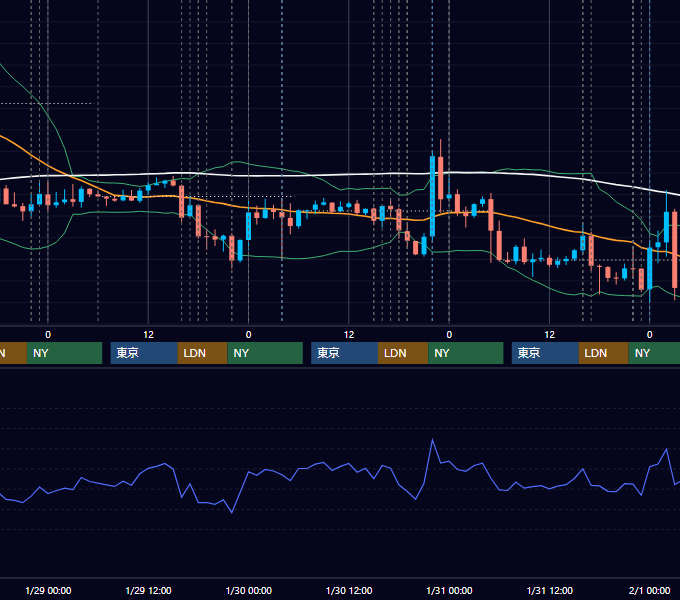Select the 東京 session bar for 1/30
Image resolution: width=680 pixels, height=600 pixels.
[344, 353]
